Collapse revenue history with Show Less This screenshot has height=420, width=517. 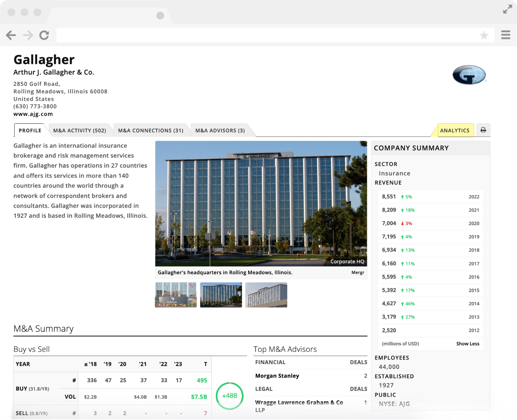[x=468, y=343]
